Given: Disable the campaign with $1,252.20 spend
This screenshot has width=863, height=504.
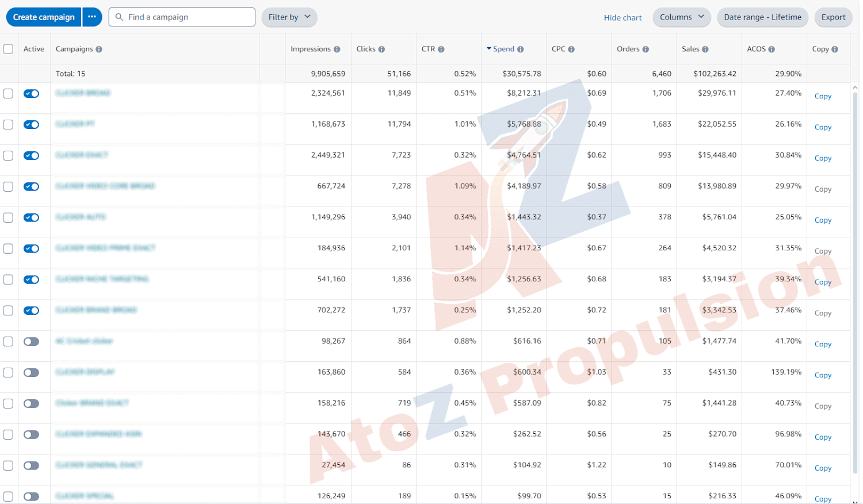Looking at the screenshot, I should [x=31, y=311].
